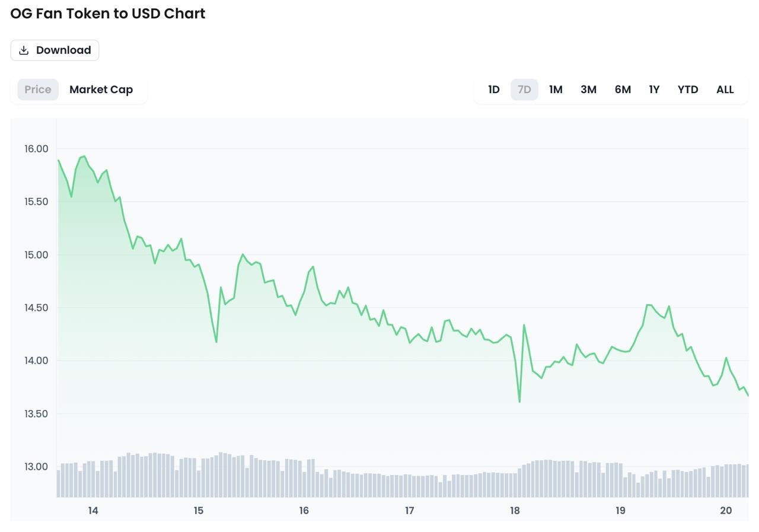Select the 1M time range
The image size is (759, 532).
pos(556,90)
